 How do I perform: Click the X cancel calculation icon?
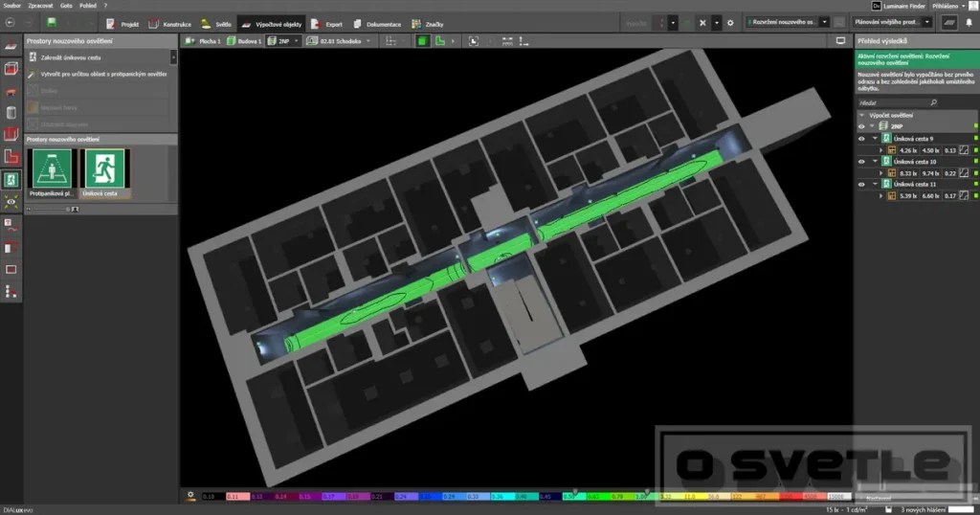[702, 23]
